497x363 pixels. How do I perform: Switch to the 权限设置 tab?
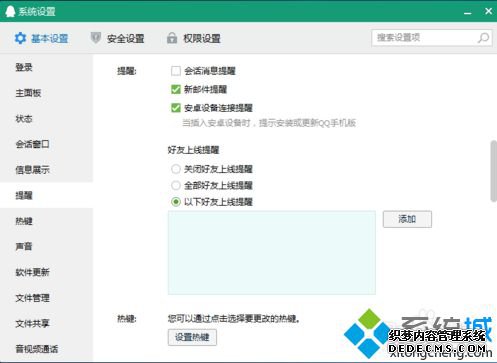coord(194,38)
